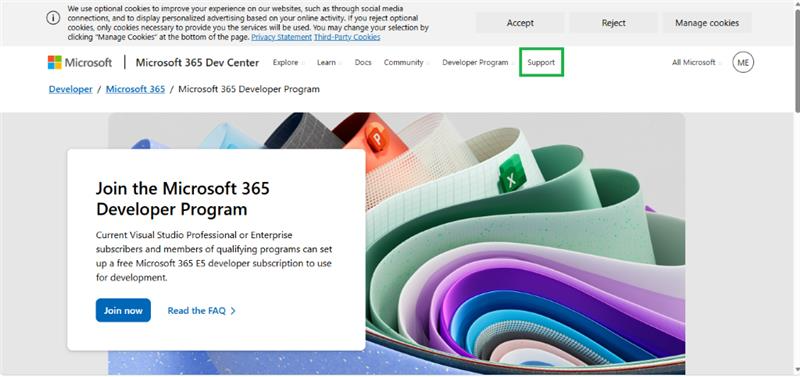Accept optional cookies
The height and width of the screenshot is (377, 800).
point(520,23)
